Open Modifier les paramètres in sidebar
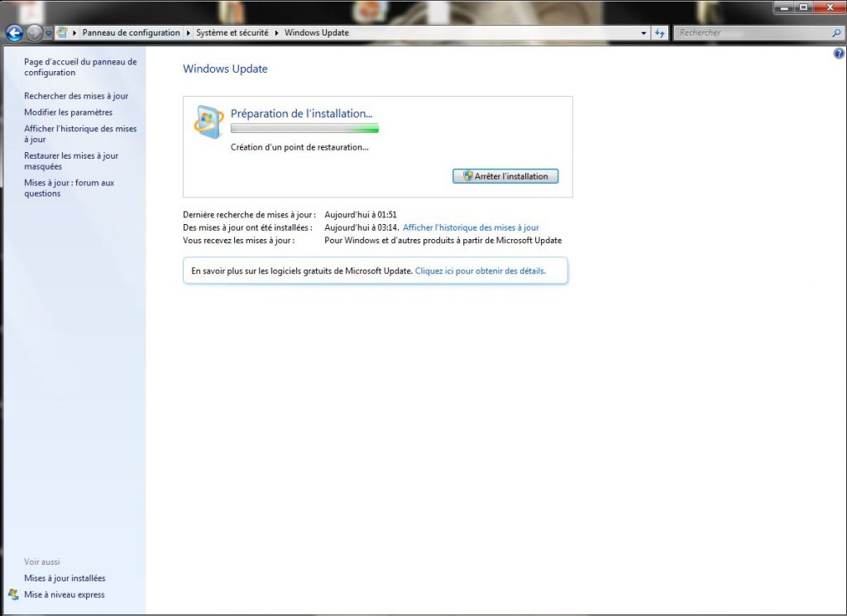 (x=68, y=112)
